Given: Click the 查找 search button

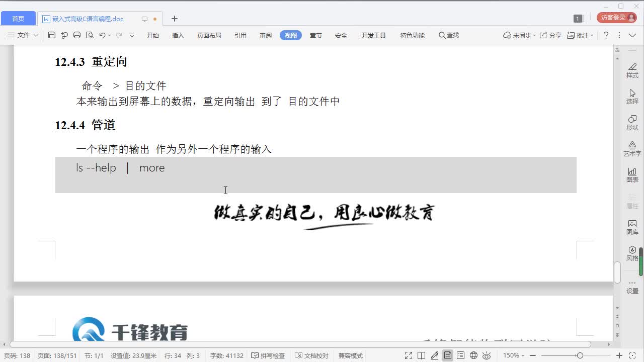Looking at the screenshot, I should click(x=449, y=35).
